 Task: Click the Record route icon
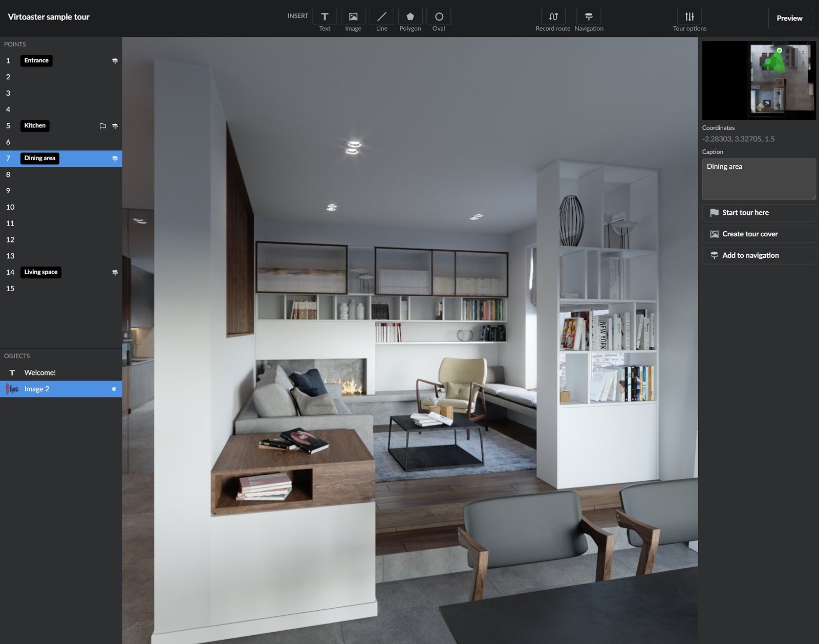[x=553, y=17]
